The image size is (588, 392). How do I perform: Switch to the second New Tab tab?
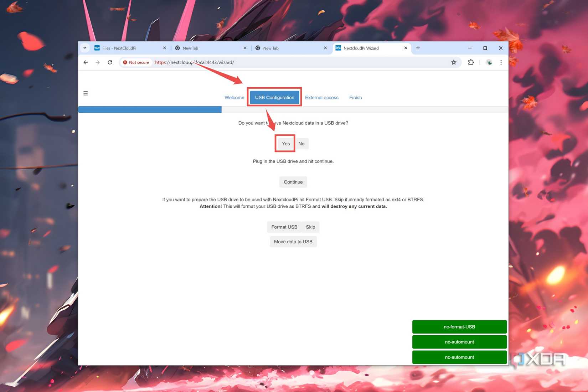click(x=291, y=48)
